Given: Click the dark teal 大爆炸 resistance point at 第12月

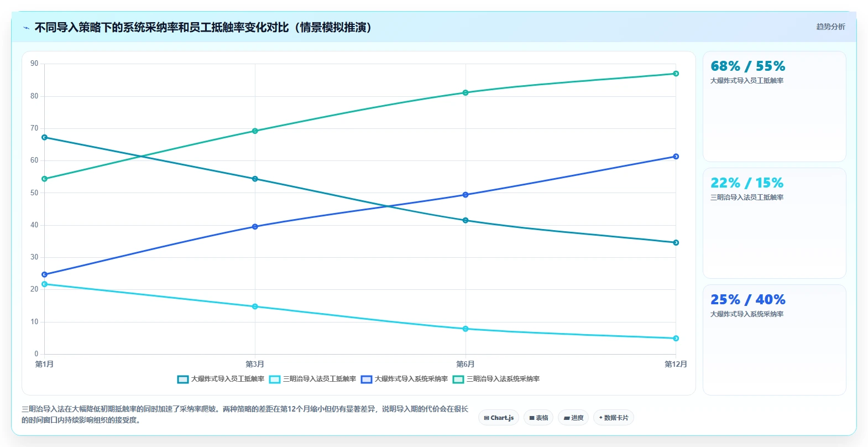Looking at the screenshot, I should point(676,243).
